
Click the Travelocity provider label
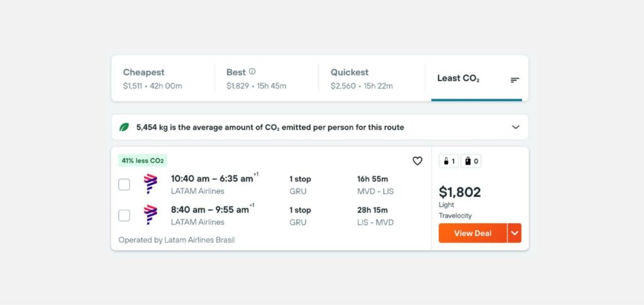(x=455, y=216)
